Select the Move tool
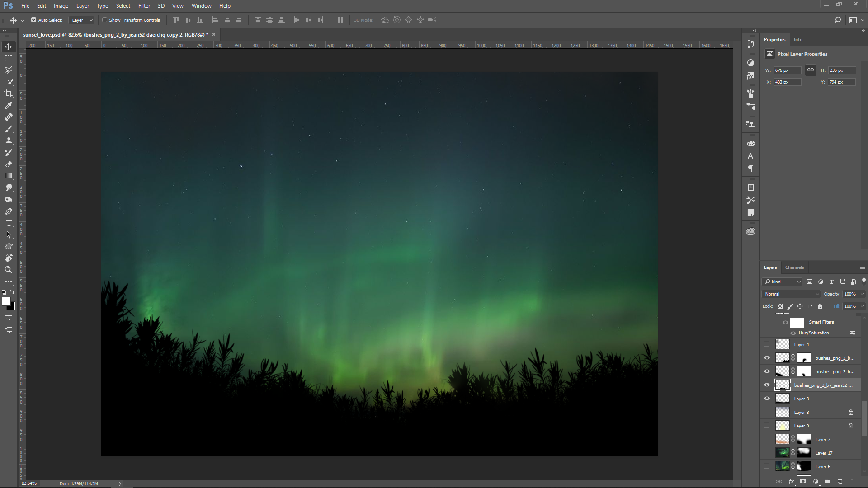Image resolution: width=868 pixels, height=488 pixels. coord(9,47)
